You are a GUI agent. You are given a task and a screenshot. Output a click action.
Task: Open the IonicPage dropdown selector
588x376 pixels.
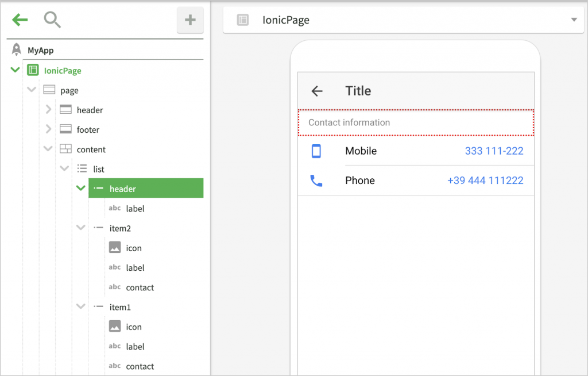coord(573,20)
